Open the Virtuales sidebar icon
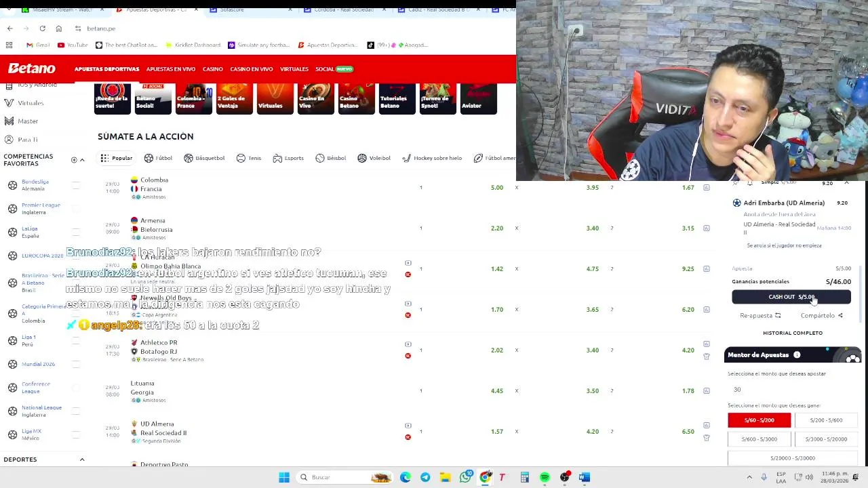Screen dimensions: 868x488 point(9,103)
